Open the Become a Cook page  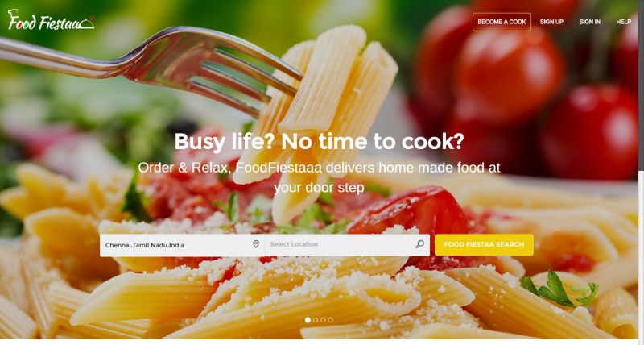point(502,22)
